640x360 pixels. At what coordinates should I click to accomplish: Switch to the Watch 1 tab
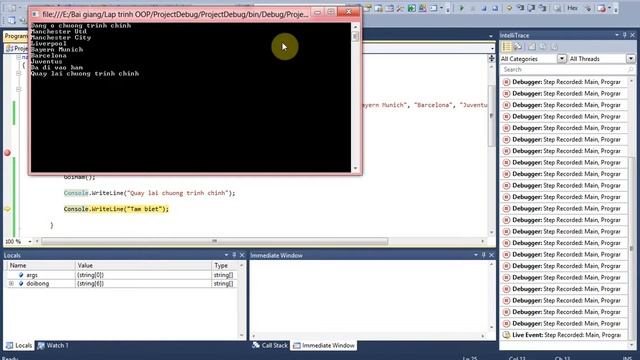pos(53,345)
